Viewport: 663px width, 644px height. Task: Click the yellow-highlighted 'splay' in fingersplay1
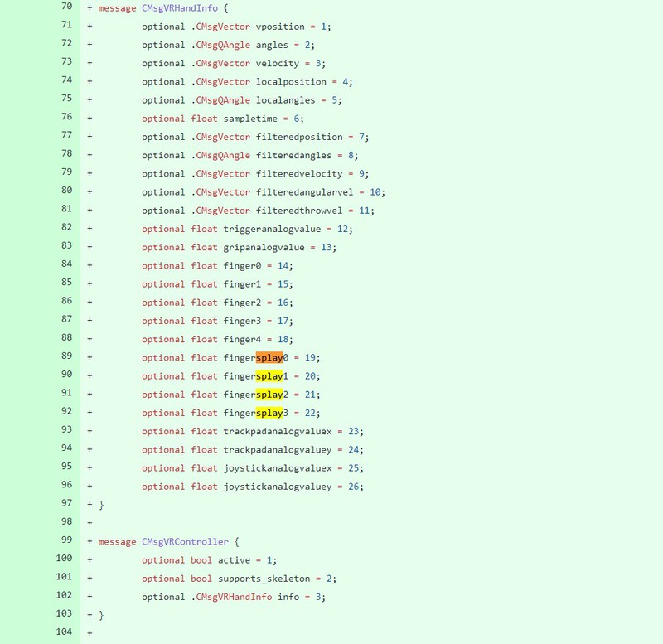pos(269,376)
